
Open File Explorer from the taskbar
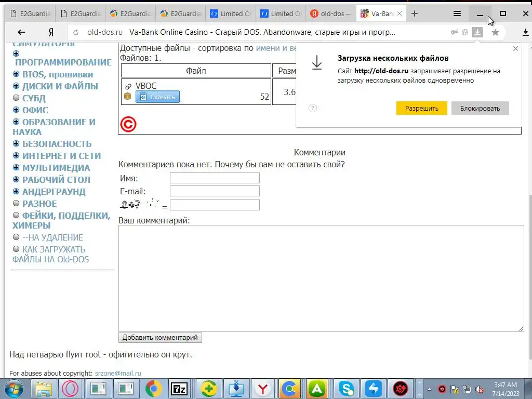click(x=44, y=389)
